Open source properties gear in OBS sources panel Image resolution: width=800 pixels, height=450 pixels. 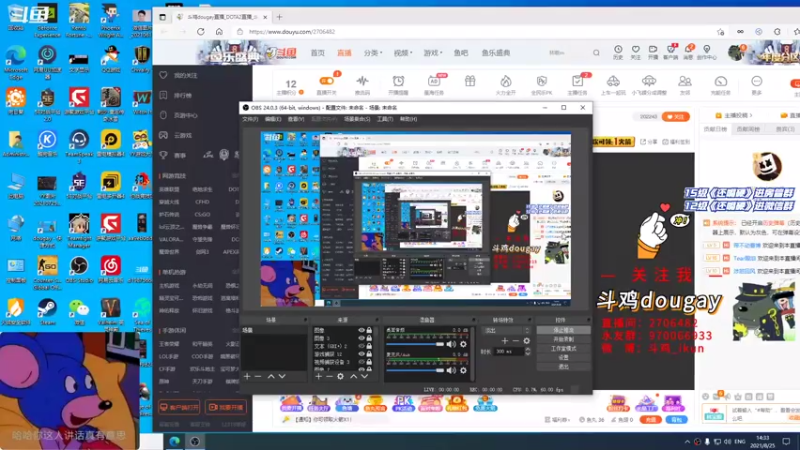tap(340, 377)
